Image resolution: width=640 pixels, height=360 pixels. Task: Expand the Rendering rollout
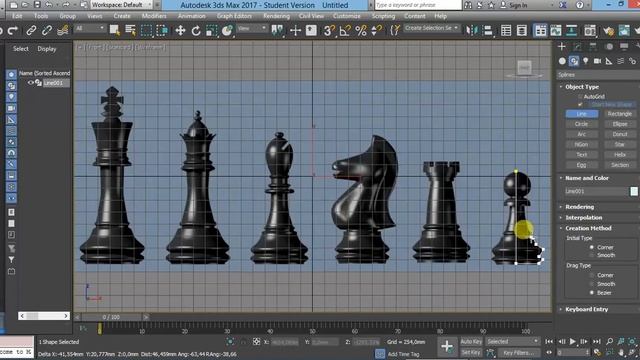click(579, 207)
